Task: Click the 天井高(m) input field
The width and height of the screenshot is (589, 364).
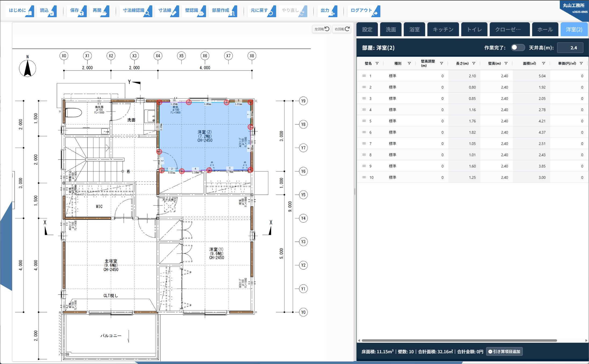Action: (570, 48)
